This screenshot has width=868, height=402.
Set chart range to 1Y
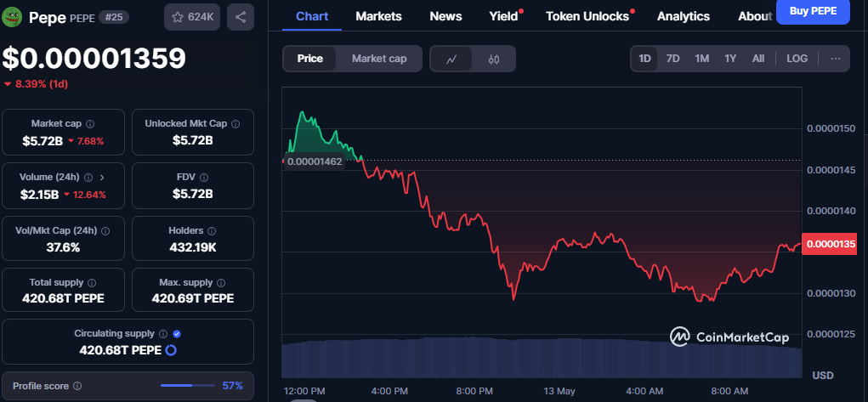click(730, 59)
